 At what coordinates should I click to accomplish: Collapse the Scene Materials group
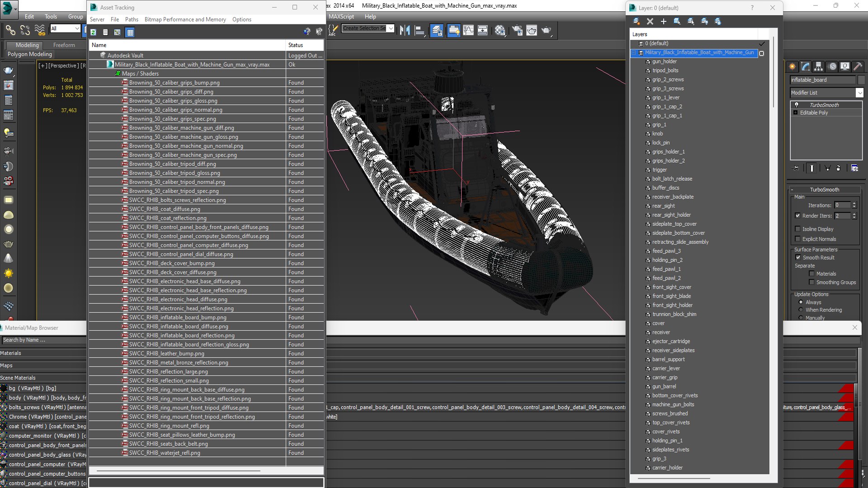tap(18, 378)
